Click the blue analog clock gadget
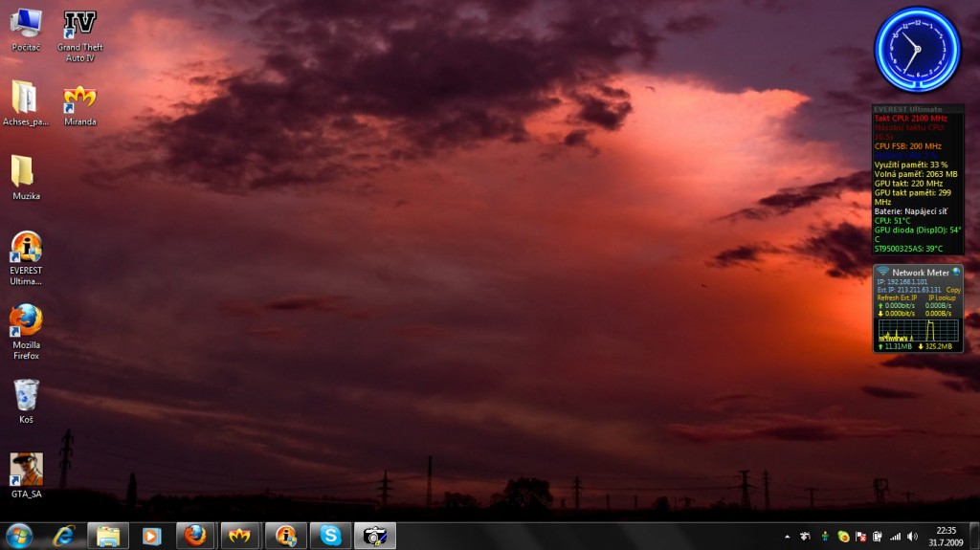 (x=917, y=50)
